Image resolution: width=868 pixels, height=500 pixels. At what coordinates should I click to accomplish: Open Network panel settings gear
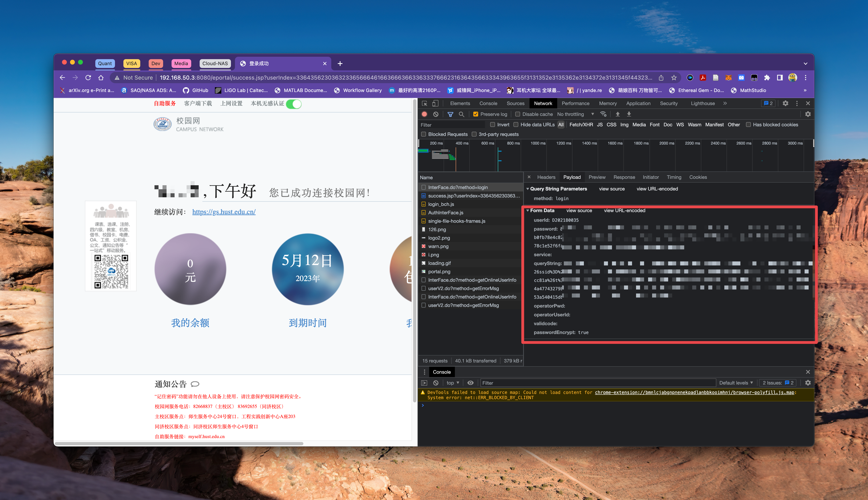pos(808,114)
